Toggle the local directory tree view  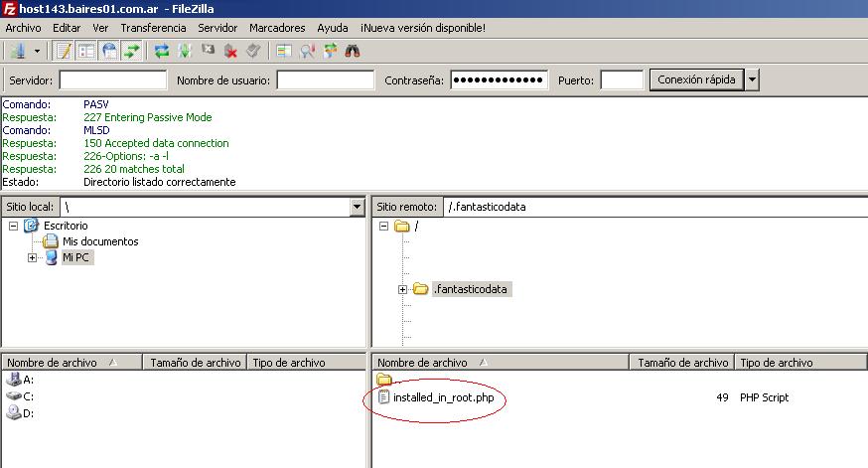coord(86,52)
